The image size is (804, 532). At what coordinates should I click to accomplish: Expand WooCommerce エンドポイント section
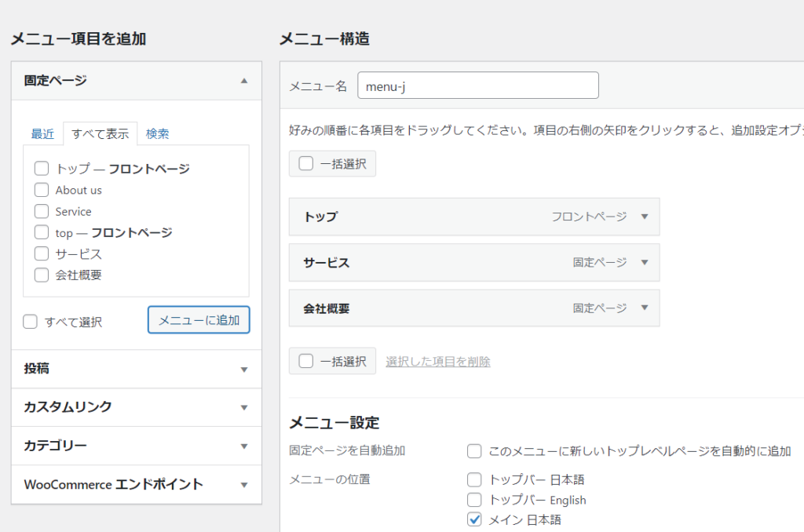244,485
